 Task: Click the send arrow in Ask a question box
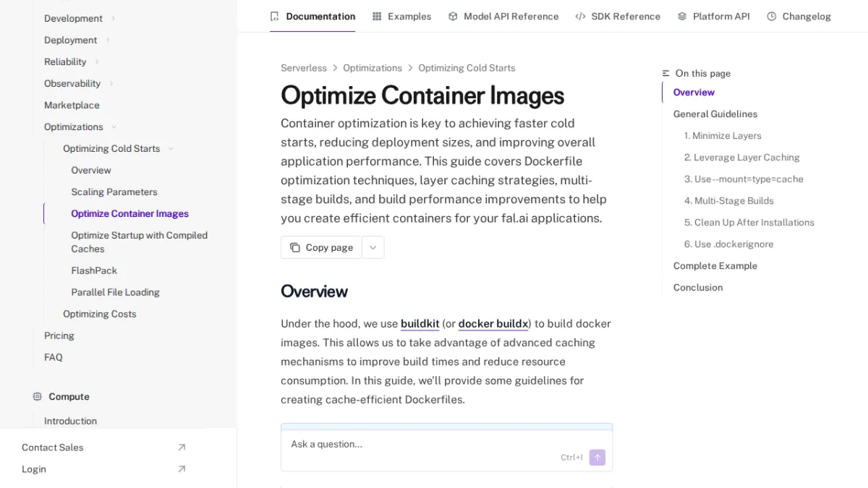pyautogui.click(x=597, y=457)
